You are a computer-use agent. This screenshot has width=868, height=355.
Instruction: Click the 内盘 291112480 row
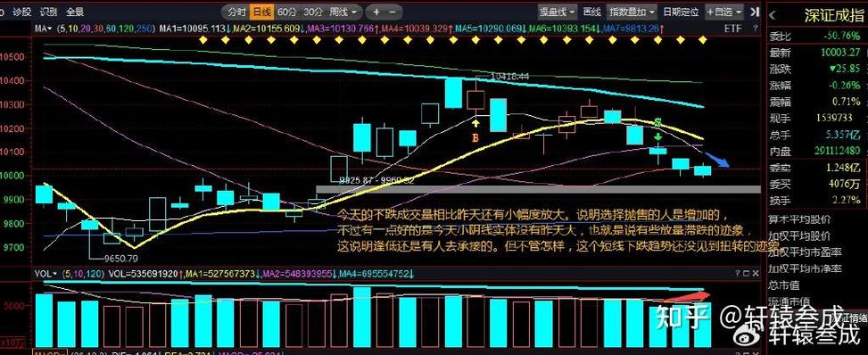coord(816,150)
